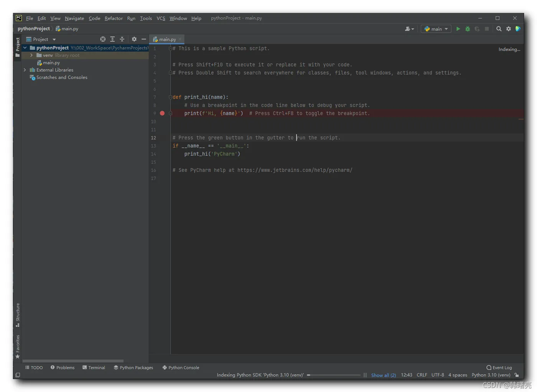Open the Event Log

point(499,367)
